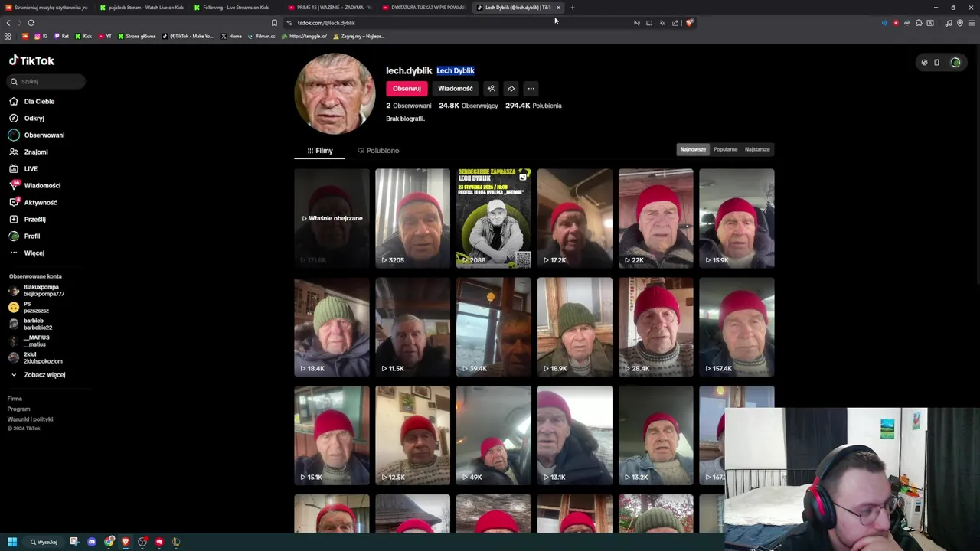Click the Program footer link
Viewport: 980px width, 551px height.
tap(18, 409)
